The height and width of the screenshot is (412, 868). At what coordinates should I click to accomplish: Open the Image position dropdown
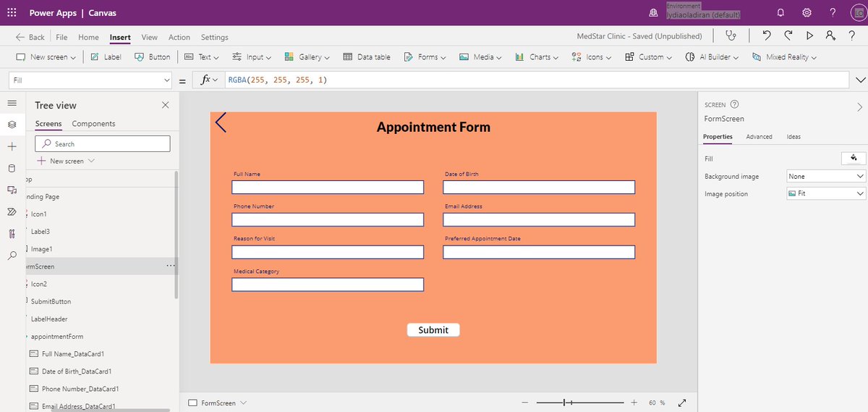click(x=826, y=193)
